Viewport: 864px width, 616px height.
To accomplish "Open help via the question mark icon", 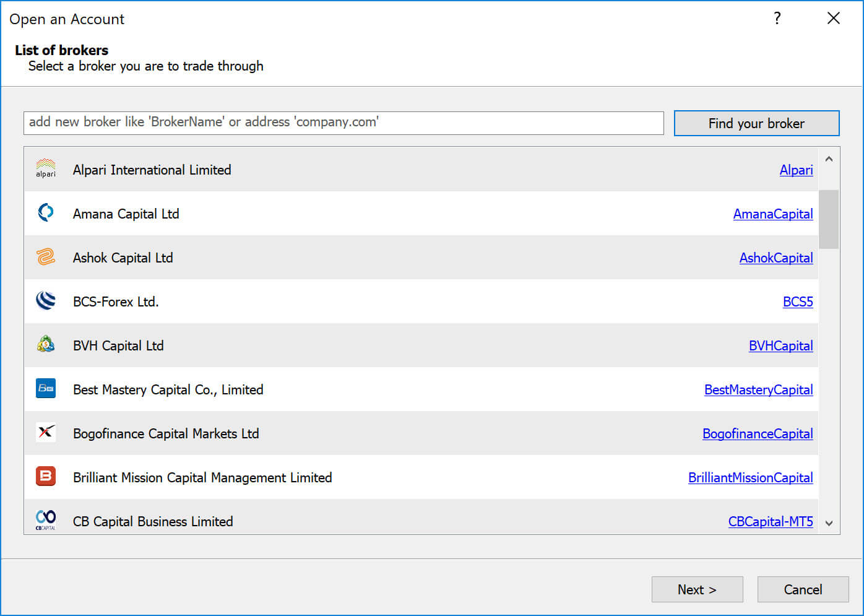I will point(777,19).
